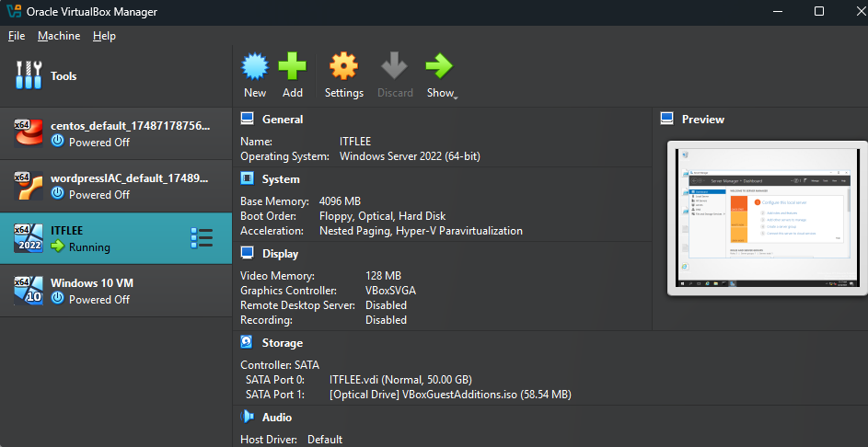The height and width of the screenshot is (447, 868).
Task: Click the VBoxGuestAdditions.iso optical drive entry
Action: [450, 395]
